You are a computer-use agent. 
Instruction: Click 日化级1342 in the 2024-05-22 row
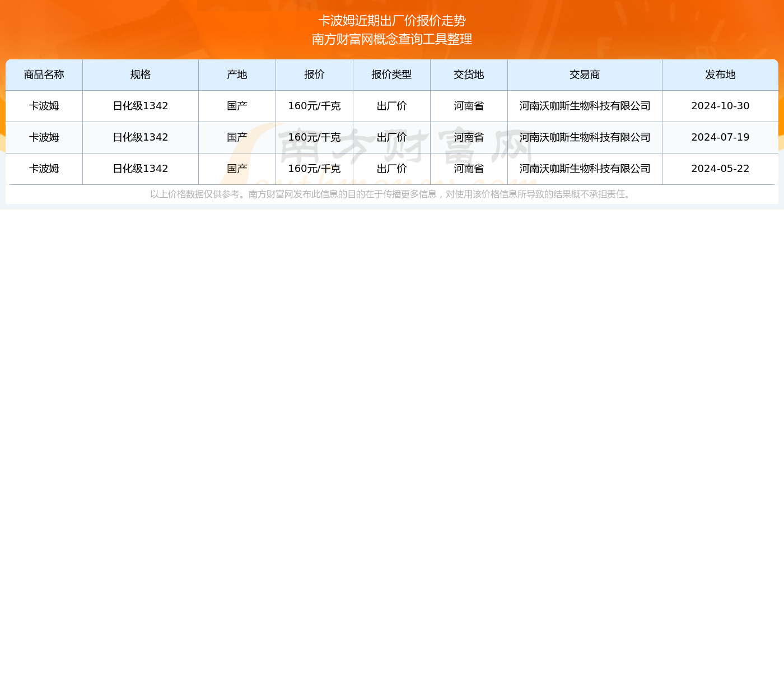pos(141,169)
